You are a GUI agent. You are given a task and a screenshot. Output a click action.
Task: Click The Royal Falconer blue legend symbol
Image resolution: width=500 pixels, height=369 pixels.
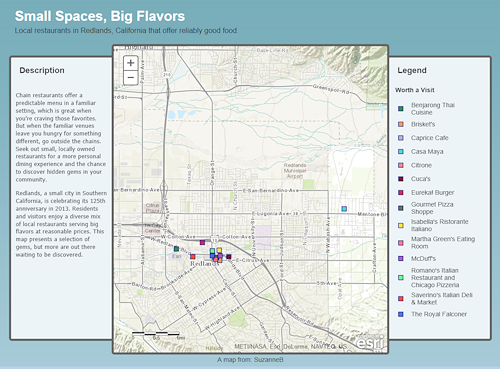401,314
